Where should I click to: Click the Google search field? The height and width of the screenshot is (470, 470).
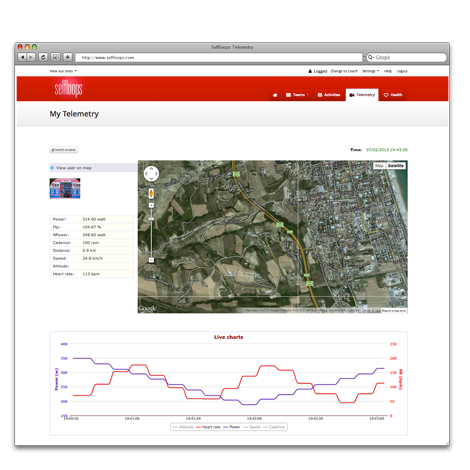point(406,57)
